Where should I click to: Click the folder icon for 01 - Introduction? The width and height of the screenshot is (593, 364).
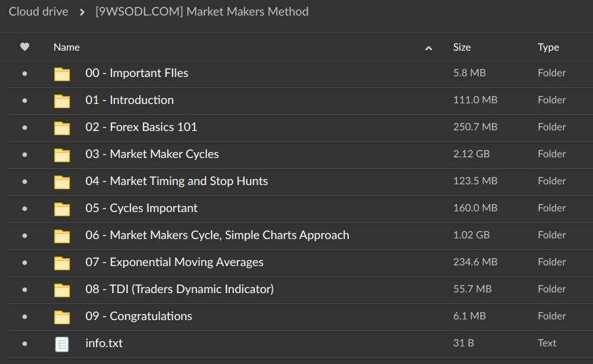point(62,101)
